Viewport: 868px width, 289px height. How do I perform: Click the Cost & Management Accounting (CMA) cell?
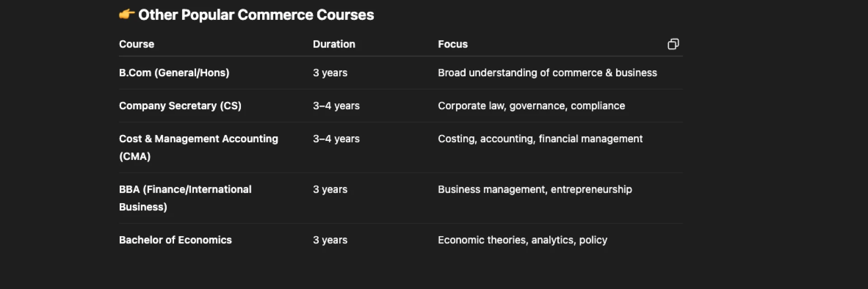[198, 147]
